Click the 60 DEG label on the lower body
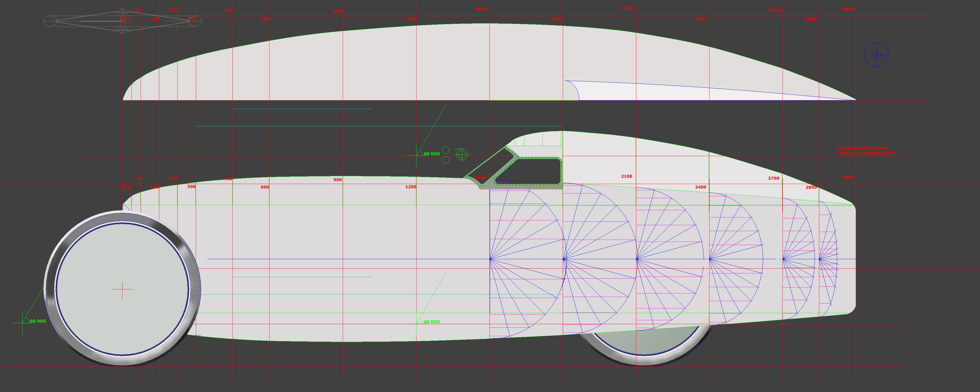Image resolution: width=980 pixels, height=392 pixels. 432,322
